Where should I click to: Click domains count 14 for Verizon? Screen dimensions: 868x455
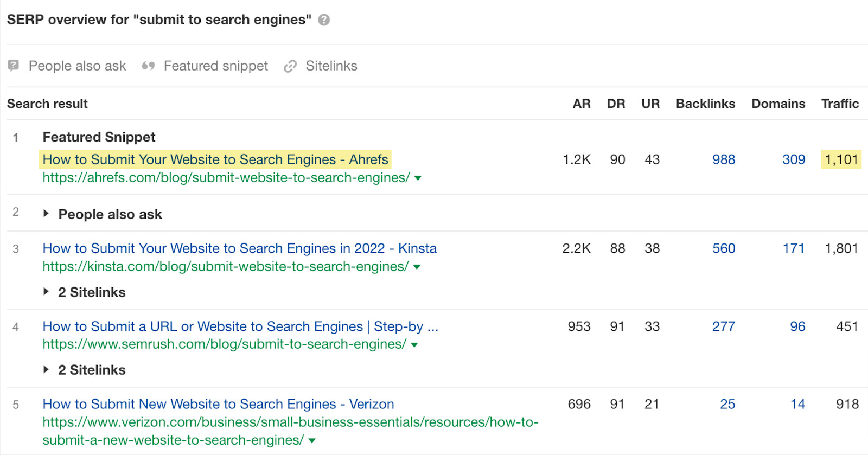click(x=797, y=404)
